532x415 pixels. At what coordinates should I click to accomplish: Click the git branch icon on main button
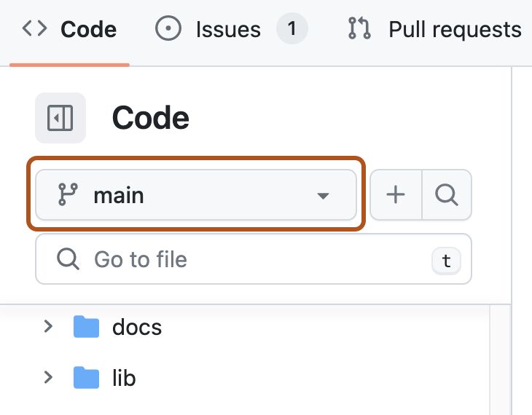pos(68,194)
